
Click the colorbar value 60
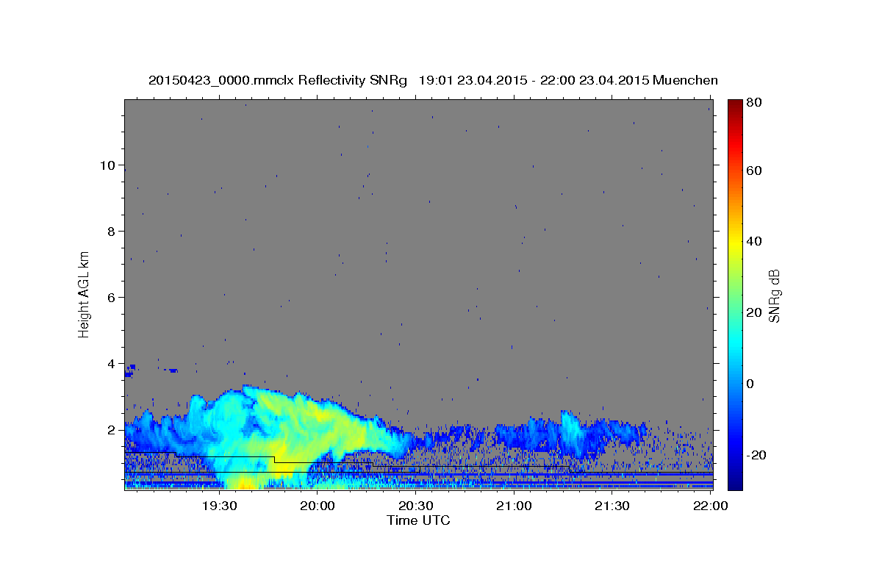click(x=753, y=171)
